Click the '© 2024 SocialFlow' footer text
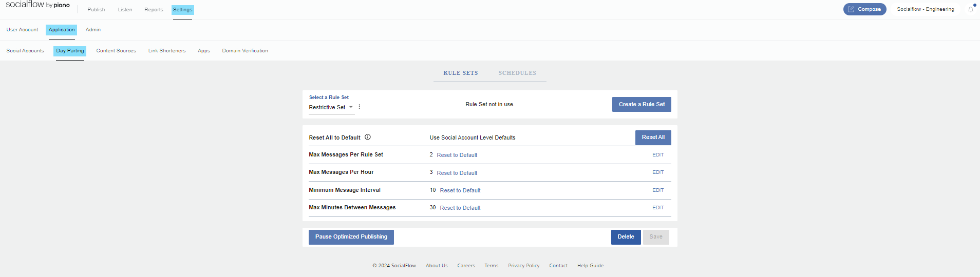Viewport: 980px width, 277px height. [x=394, y=266]
